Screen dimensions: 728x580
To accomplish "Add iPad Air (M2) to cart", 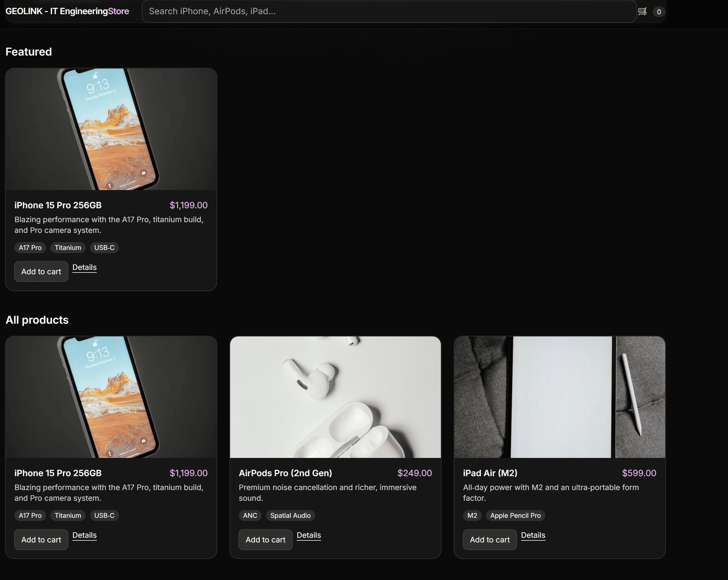I will click(x=489, y=539).
